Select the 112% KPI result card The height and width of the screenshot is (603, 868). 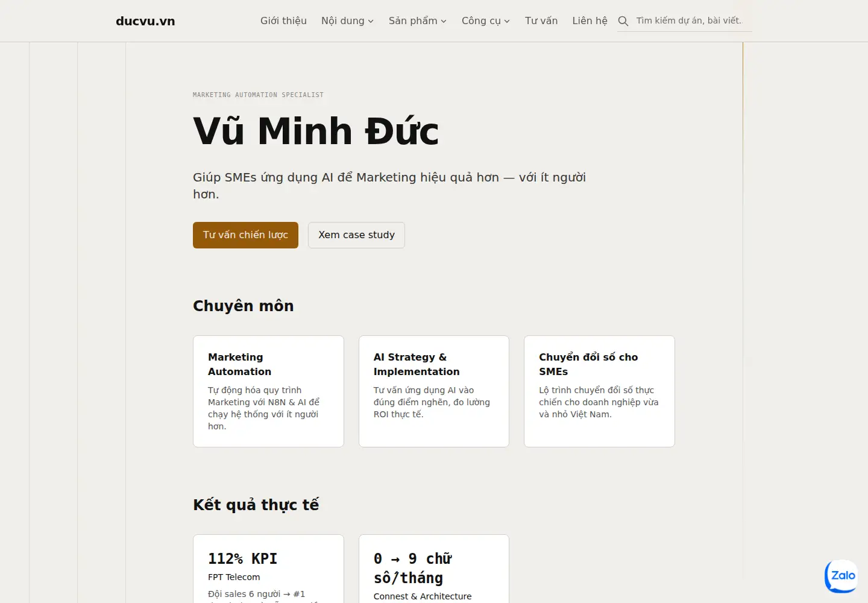click(x=268, y=569)
